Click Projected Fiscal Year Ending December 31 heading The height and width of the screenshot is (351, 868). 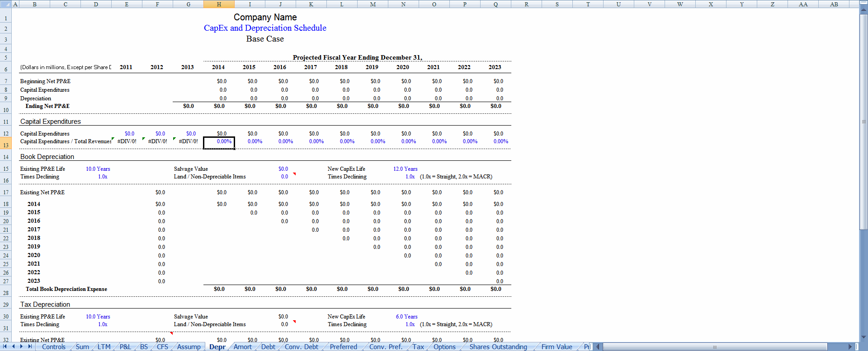358,57
